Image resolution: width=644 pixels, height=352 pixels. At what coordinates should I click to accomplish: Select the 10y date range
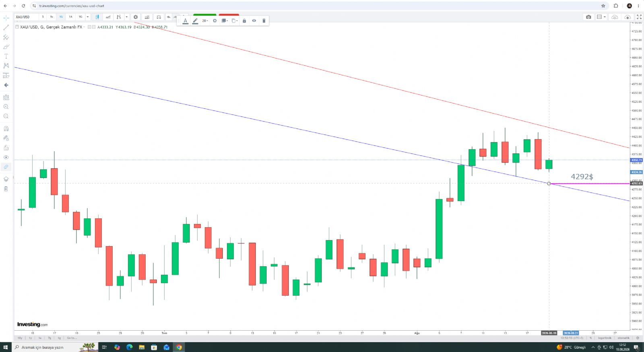pos(20,338)
